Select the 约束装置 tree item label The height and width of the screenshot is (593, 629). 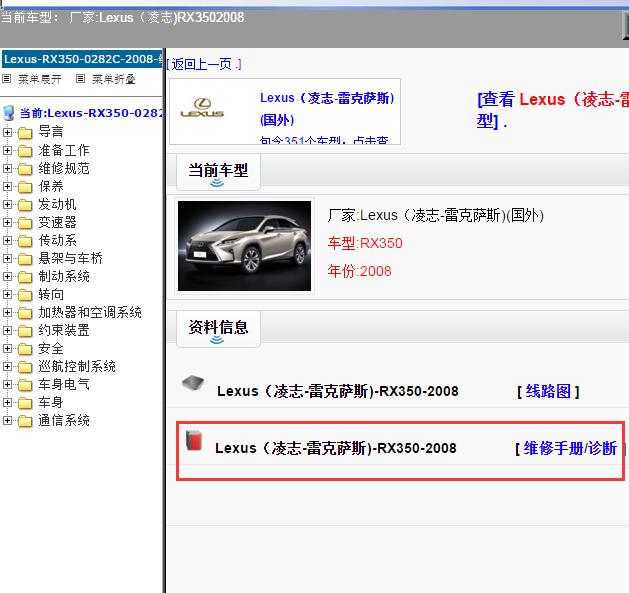coord(64,331)
